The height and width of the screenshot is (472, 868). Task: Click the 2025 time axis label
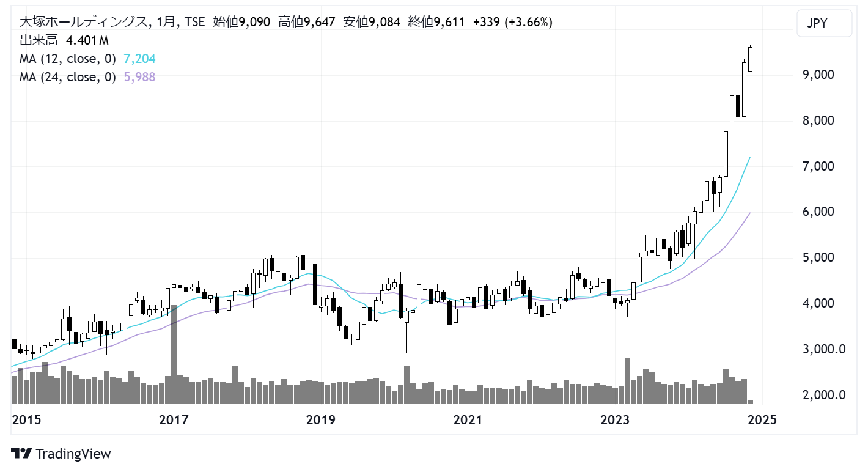click(x=762, y=421)
